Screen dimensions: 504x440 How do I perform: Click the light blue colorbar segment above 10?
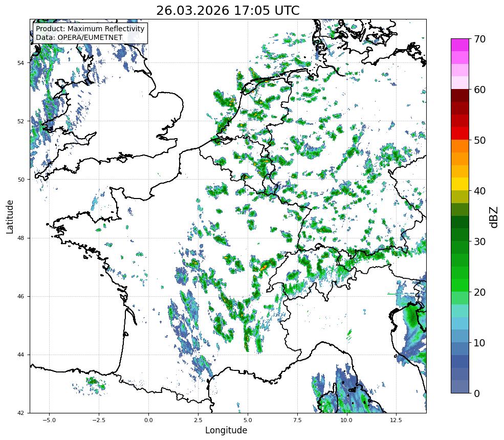[x=460, y=323]
